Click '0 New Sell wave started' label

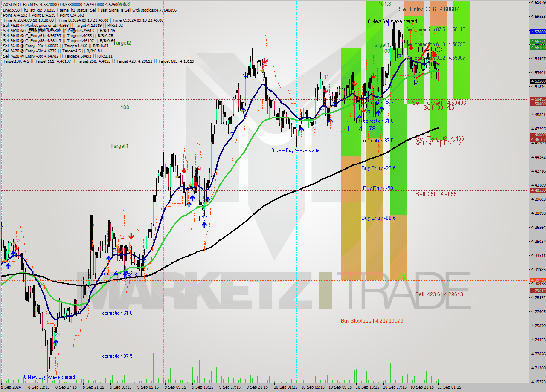pyautogui.click(x=392, y=21)
